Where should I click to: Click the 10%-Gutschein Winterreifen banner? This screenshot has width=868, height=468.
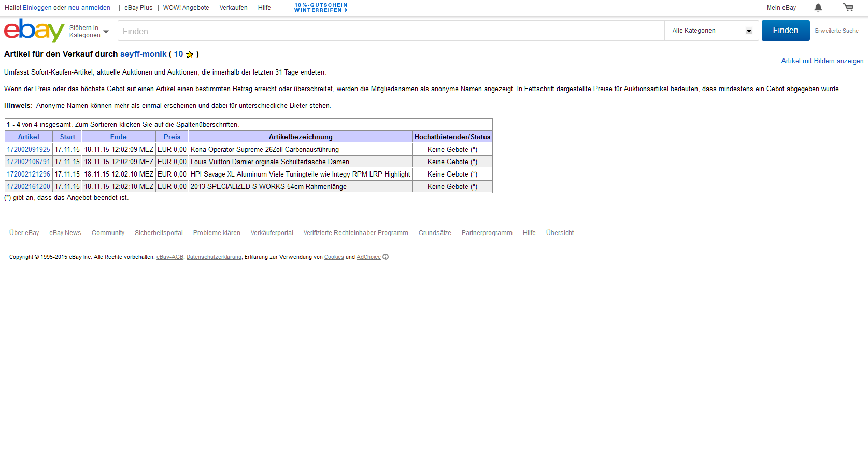[321, 8]
